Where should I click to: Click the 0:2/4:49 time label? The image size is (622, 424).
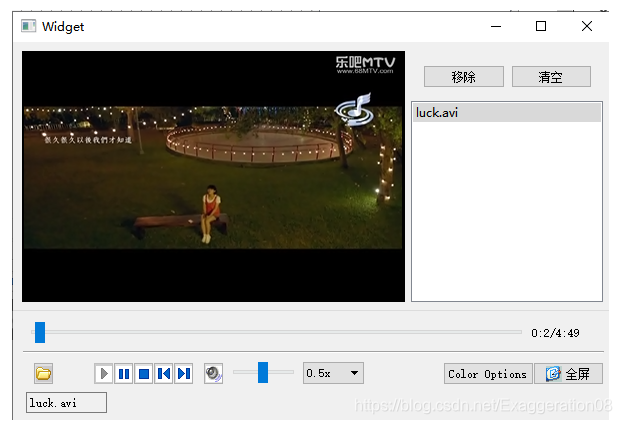pos(555,333)
